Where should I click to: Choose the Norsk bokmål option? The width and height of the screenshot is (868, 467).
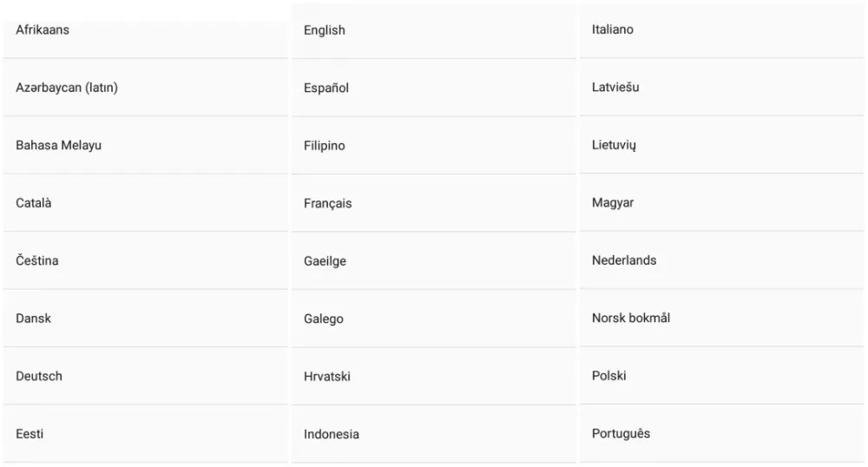631,318
